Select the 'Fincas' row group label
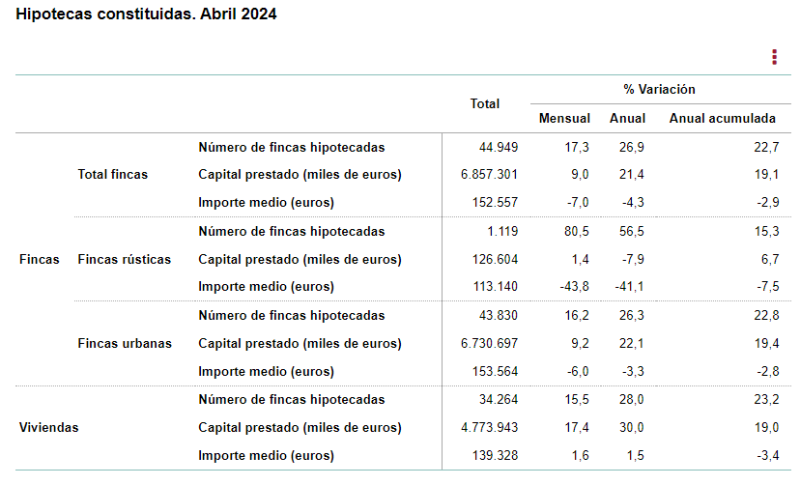This screenshot has height=485, width=800. (x=39, y=259)
